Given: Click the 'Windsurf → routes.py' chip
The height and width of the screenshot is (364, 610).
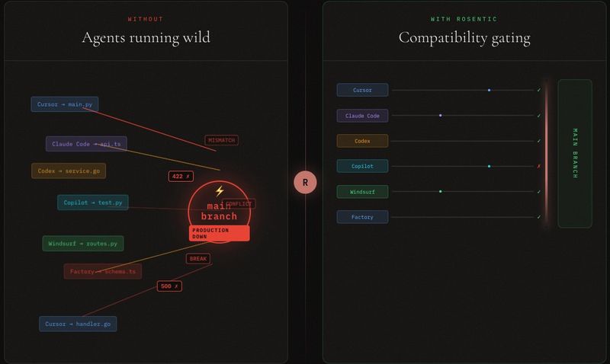Looking at the screenshot, I should 83,244.
